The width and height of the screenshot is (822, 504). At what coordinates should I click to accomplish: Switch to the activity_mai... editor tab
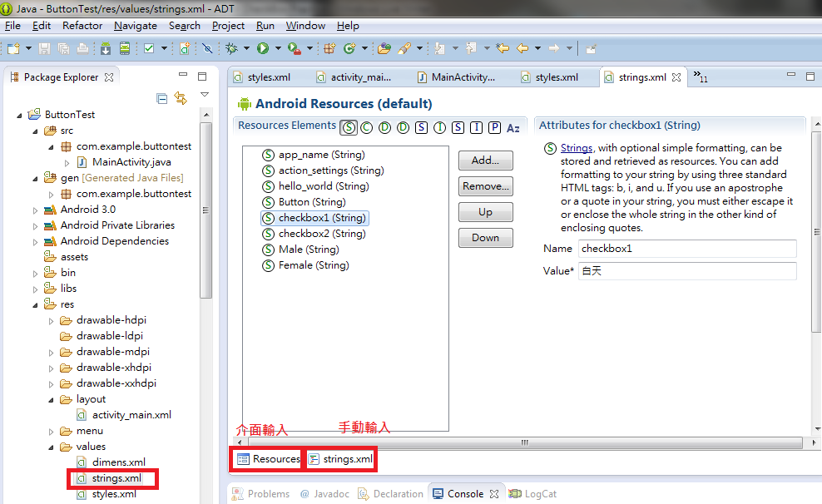[x=354, y=77]
